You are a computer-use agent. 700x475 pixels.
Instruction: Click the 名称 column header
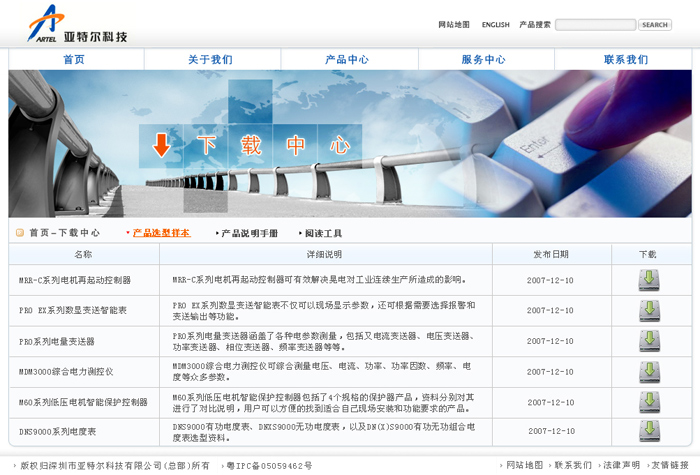(x=83, y=254)
